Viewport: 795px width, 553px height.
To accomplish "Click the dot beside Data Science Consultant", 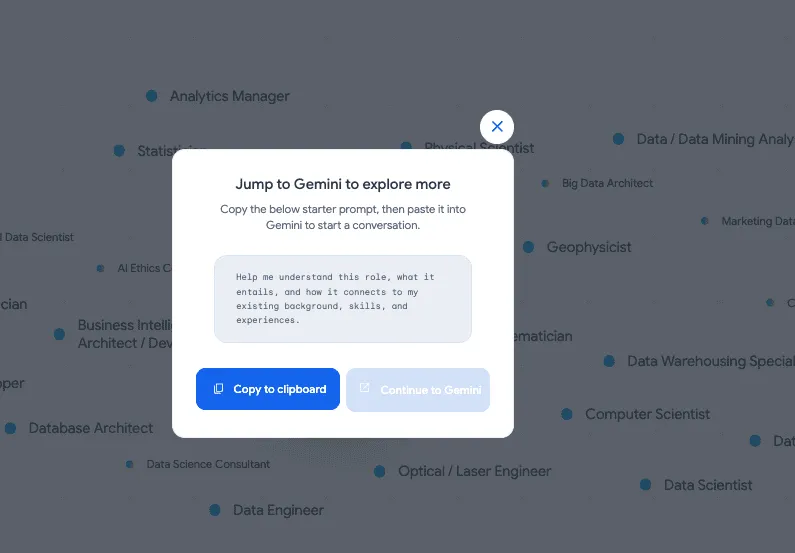I will tap(129, 464).
